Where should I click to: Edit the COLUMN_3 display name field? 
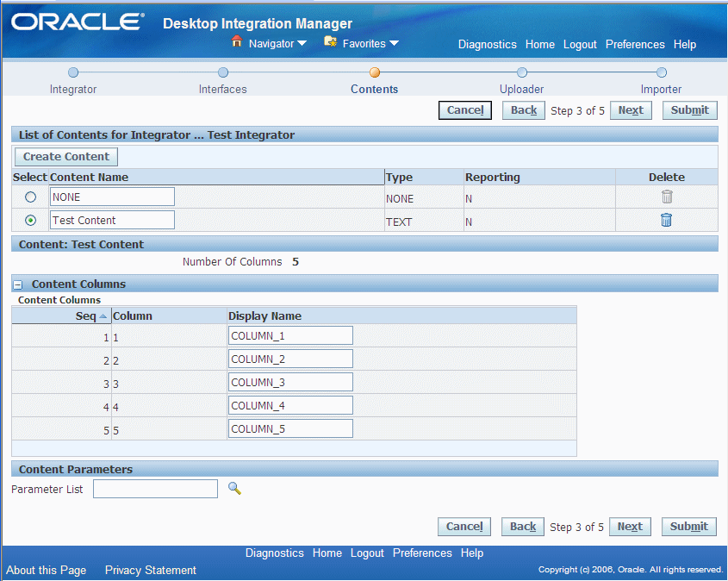(290, 382)
